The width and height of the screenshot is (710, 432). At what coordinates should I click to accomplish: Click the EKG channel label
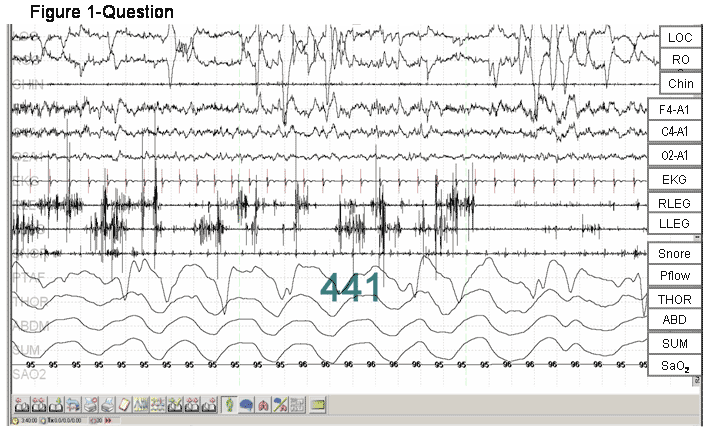(680, 180)
